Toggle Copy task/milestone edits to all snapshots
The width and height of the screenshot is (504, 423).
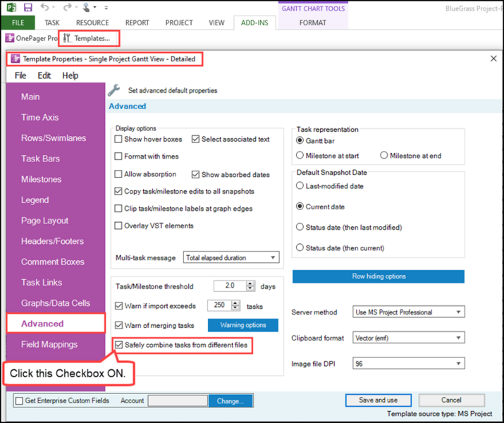tap(118, 191)
